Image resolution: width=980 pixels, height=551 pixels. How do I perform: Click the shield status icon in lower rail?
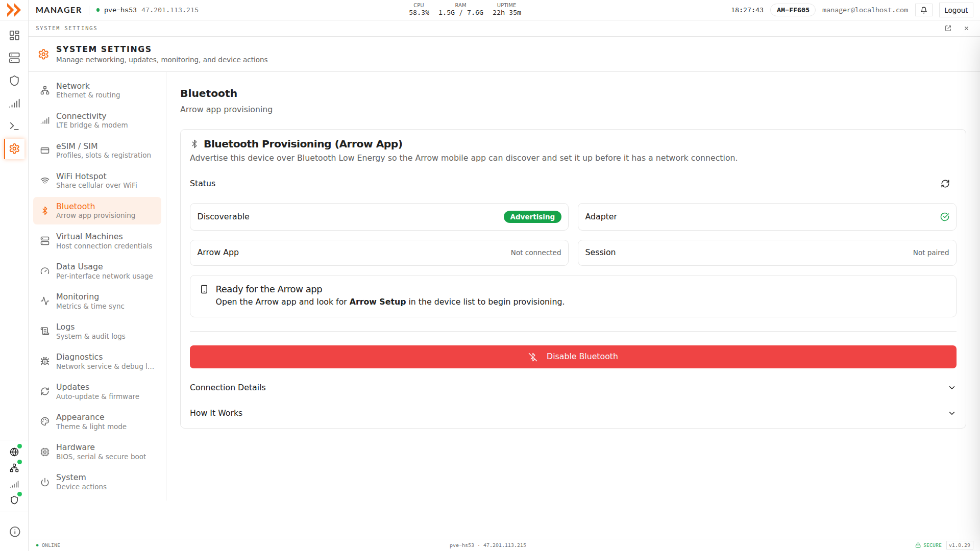tap(14, 500)
